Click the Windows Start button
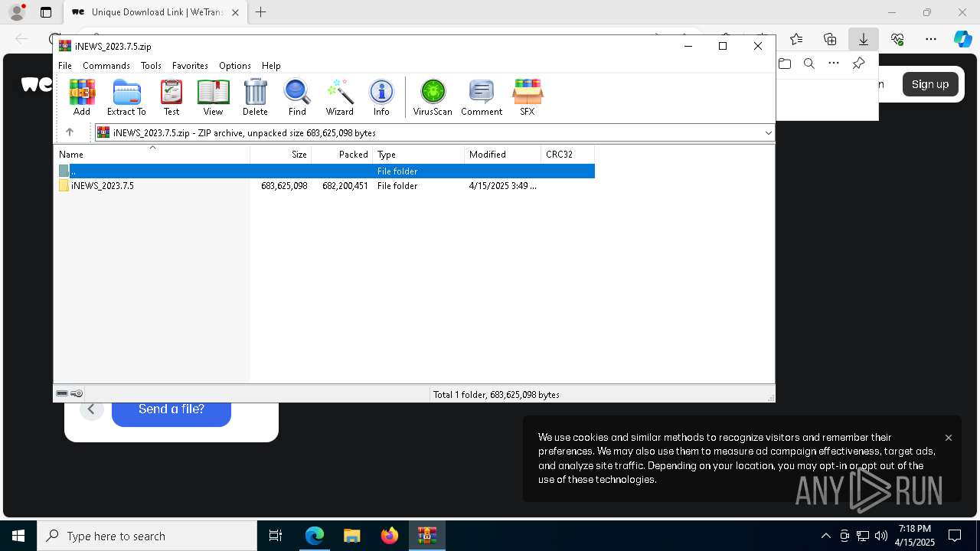 click(x=18, y=536)
